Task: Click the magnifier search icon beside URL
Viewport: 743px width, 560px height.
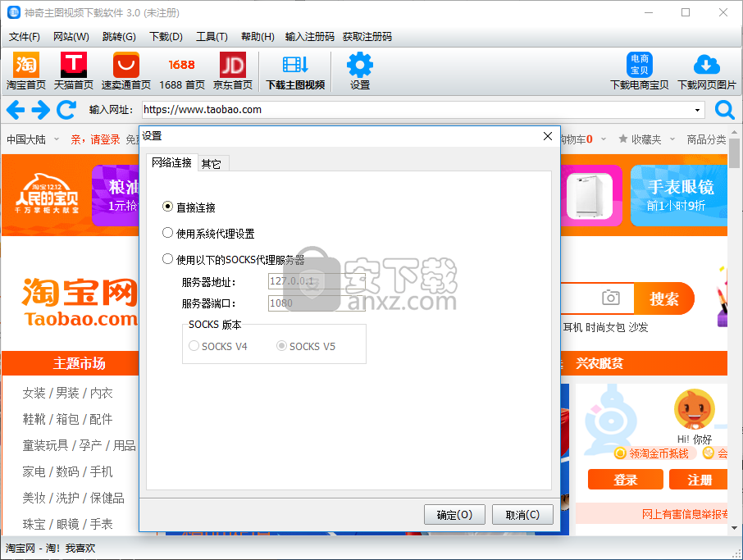Action: 724,110
